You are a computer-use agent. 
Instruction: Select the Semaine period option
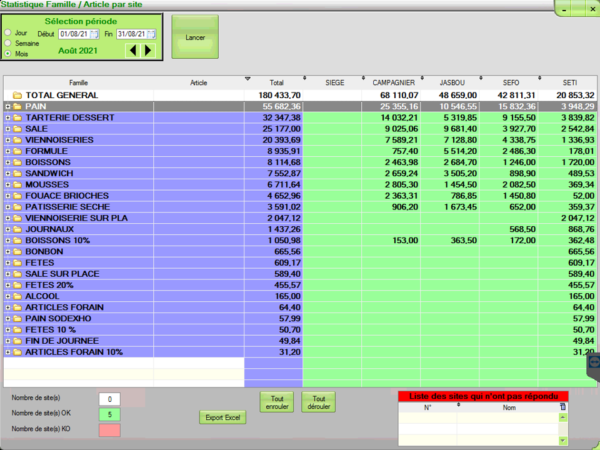(x=7, y=43)
